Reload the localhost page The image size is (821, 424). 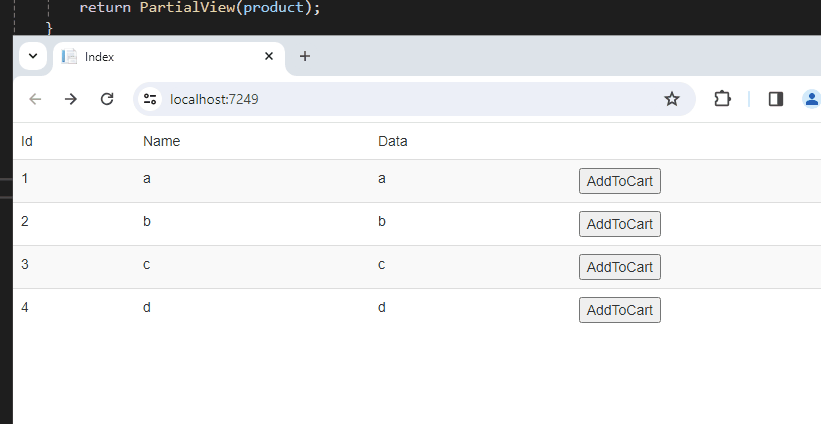point(107,99)
